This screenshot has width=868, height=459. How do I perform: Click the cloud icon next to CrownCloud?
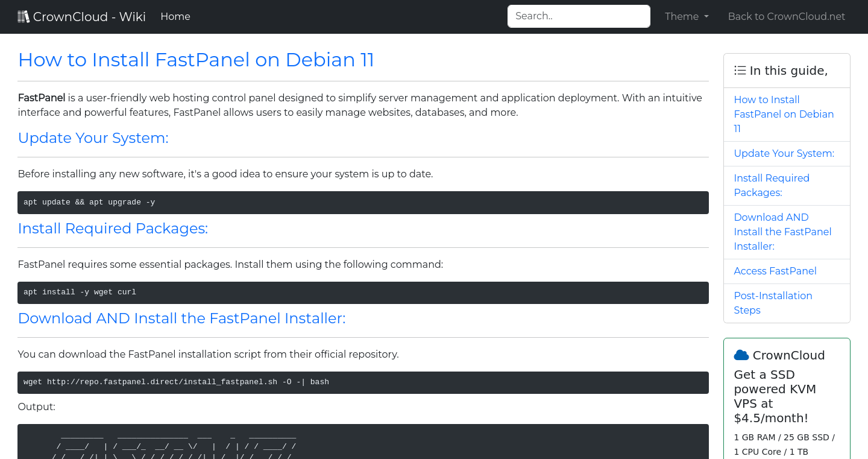coord(743,355)
